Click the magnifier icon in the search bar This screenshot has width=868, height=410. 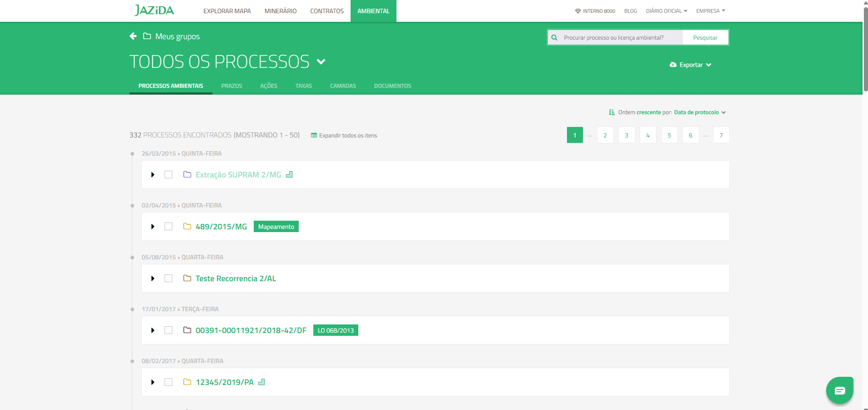(x=555, y=37)
